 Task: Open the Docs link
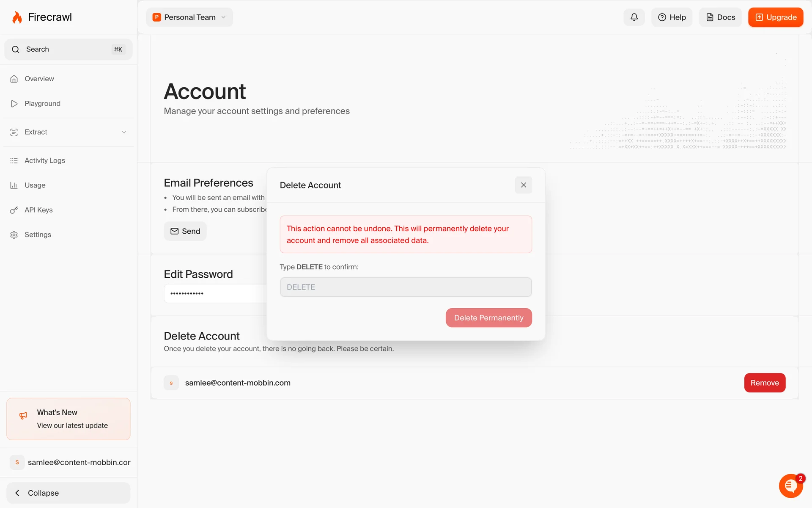[x=720, y=17]
